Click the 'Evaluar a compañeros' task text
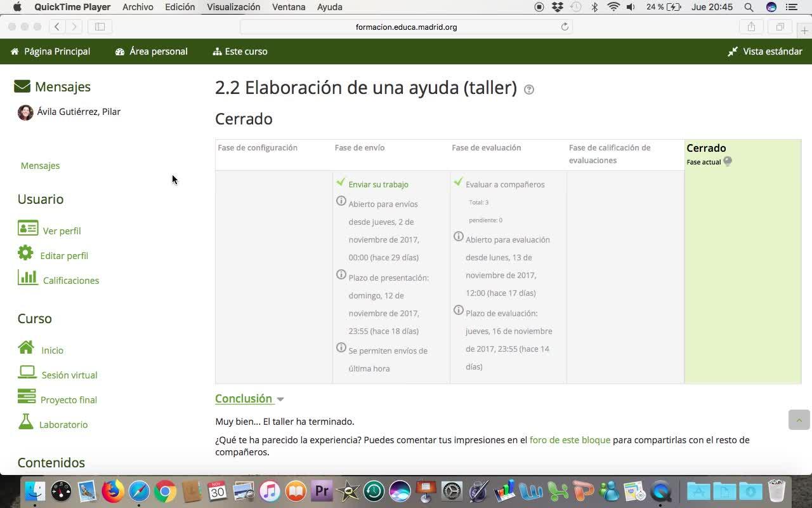The height and width of the screenshot is (508, 812). point(505,185)
